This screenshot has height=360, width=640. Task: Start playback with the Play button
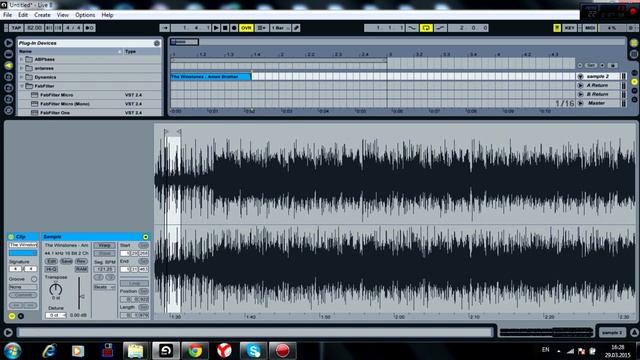click(216, 28)
